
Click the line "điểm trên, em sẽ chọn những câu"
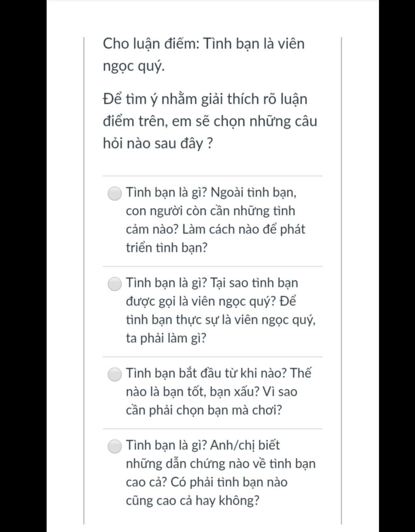pos(210,121)
